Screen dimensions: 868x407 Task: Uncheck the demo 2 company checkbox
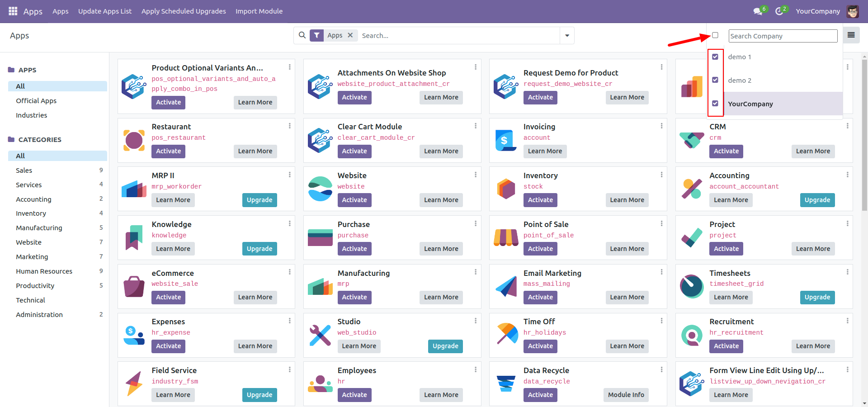[x=715, y=80]
